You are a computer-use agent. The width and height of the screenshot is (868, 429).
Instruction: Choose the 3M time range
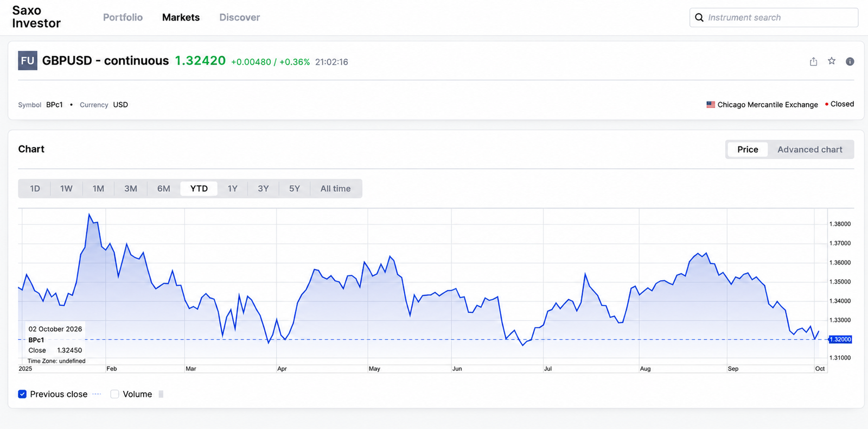[131, 188]
